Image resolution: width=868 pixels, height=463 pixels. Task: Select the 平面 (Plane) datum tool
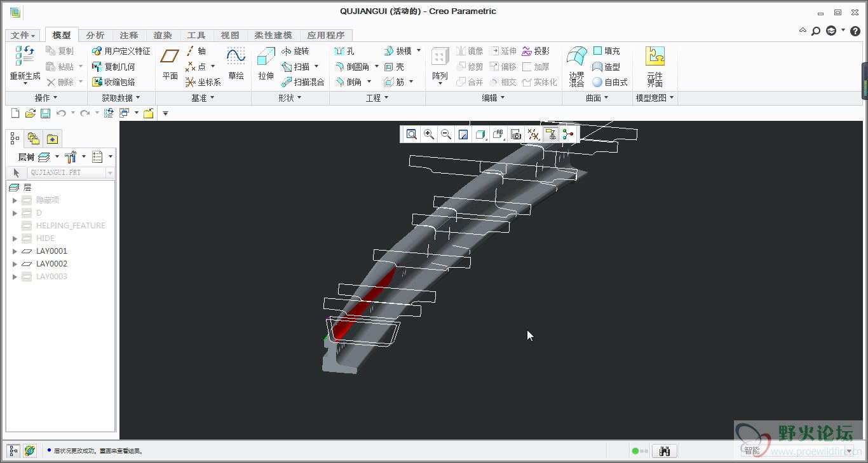170,64
